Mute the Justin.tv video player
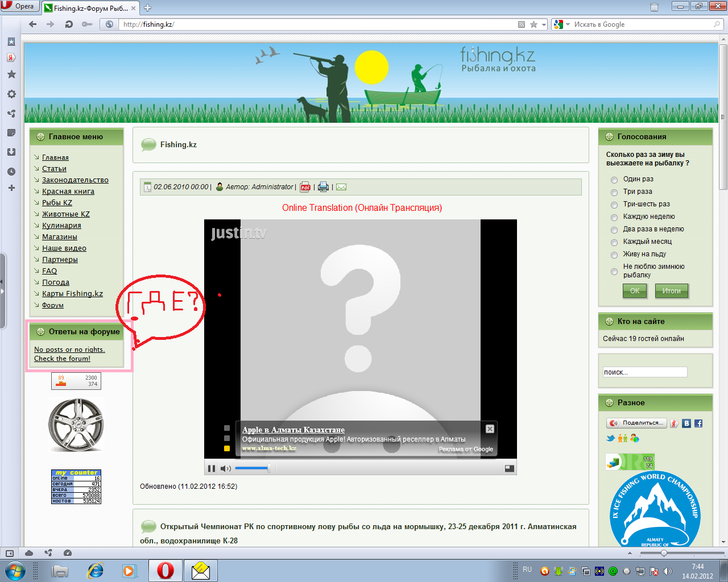 [225, 468]
